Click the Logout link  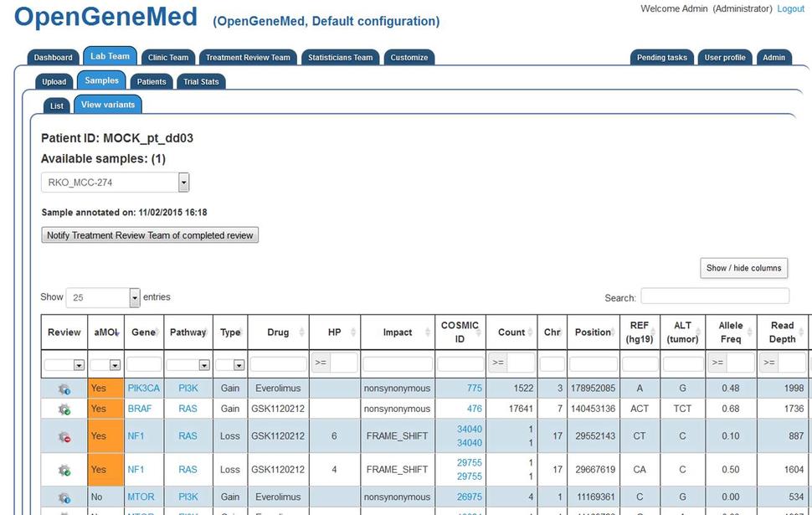click(x=790, y=9)
